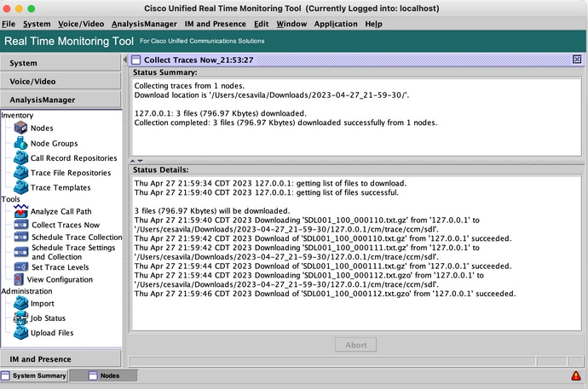Select Node Groups tree item
This screenshot has height=389, width=588.
pos(55,143)
